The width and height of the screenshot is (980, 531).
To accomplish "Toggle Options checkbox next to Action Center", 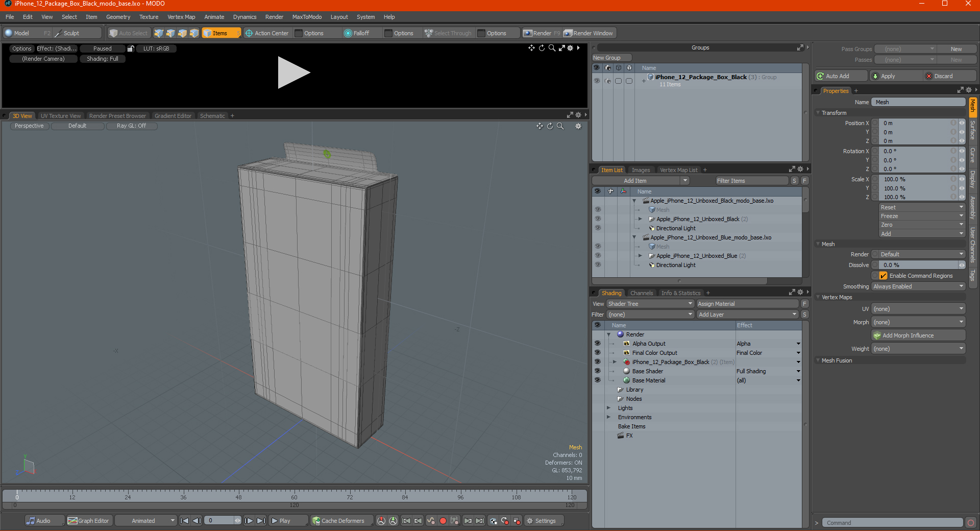I will pyautogui.click(x=299, y=33).
